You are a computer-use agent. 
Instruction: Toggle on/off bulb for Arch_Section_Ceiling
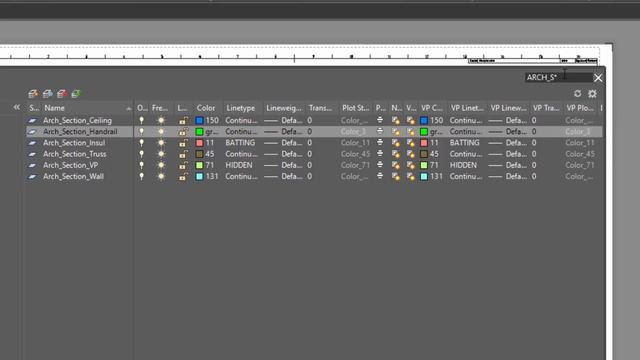[141, 120]
